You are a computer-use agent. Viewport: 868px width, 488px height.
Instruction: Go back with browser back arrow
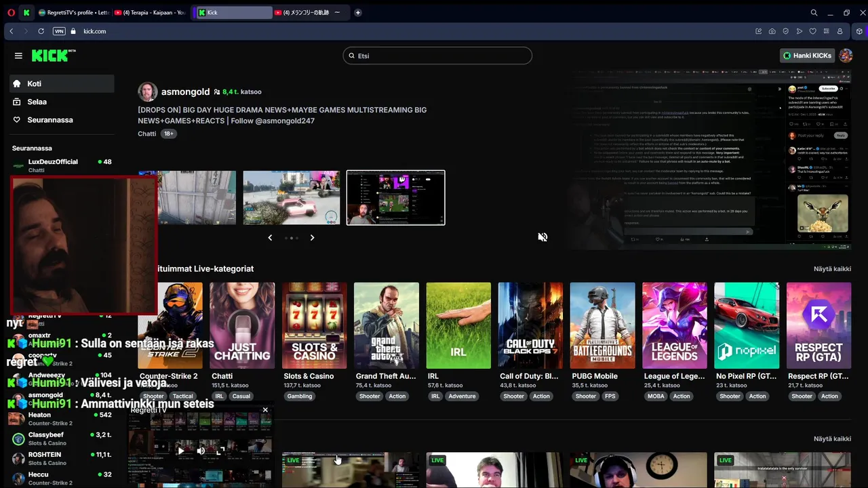pyautogui.click(x=12, y=31)
